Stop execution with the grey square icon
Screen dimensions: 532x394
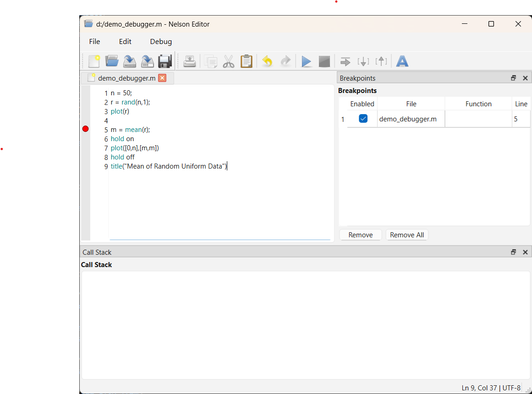click(324, 61)
